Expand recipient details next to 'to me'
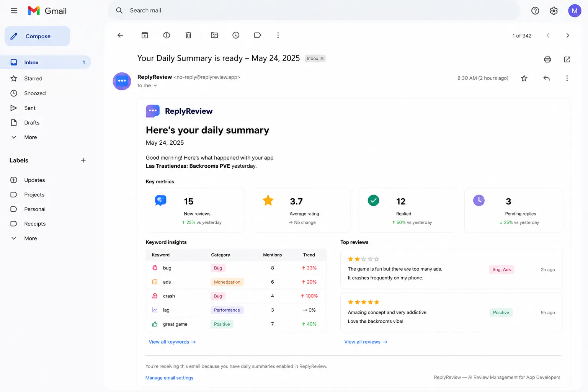This screenshot has width=588, height=392. (155, 86)
